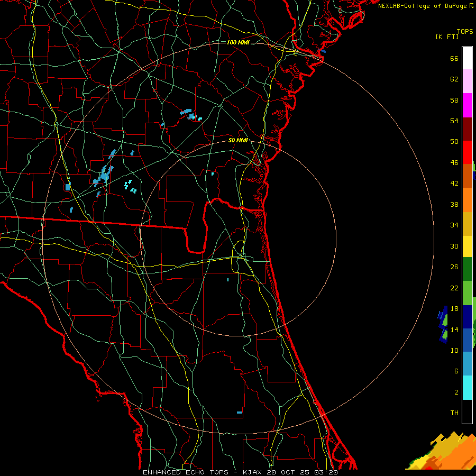Screen dimensions: 476x476
Task: Select the dark red maroon legend swatch
Action: (x=467, y=129)
